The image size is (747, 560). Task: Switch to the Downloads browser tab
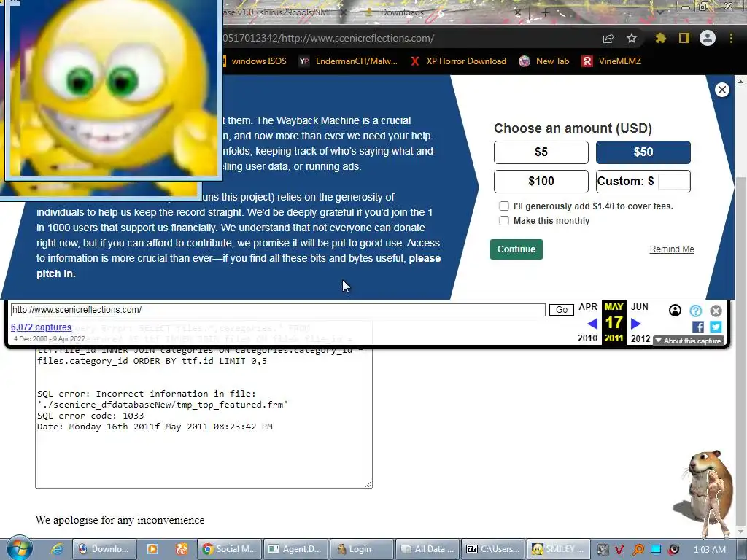[402, 12]
